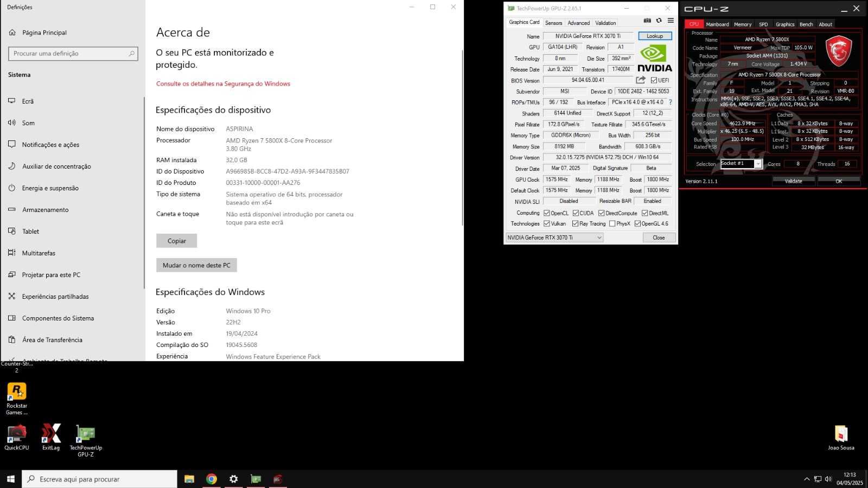868x488 pixels.
Task: Open the ExitLag desktop shortcut
Action: tap(51, 437)
